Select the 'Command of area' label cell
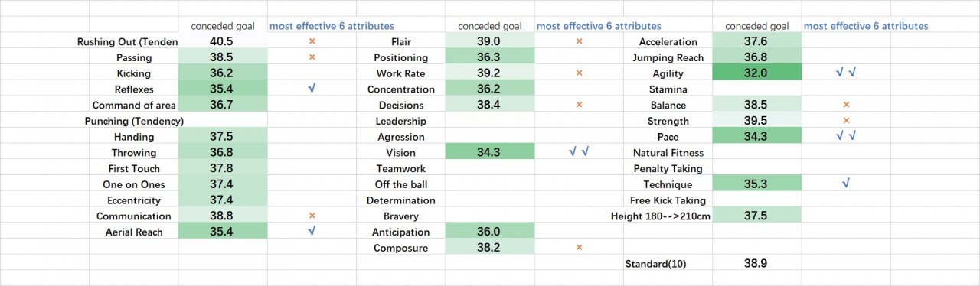The height and width of the screenshot is (286, 980). point(134,105)
